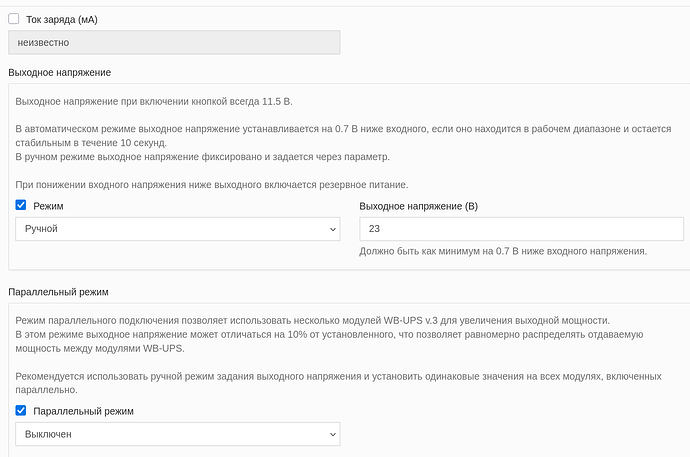Open the "Выключен" parallel mode dropdown
The image size is (690, 457).
point(177,435)
